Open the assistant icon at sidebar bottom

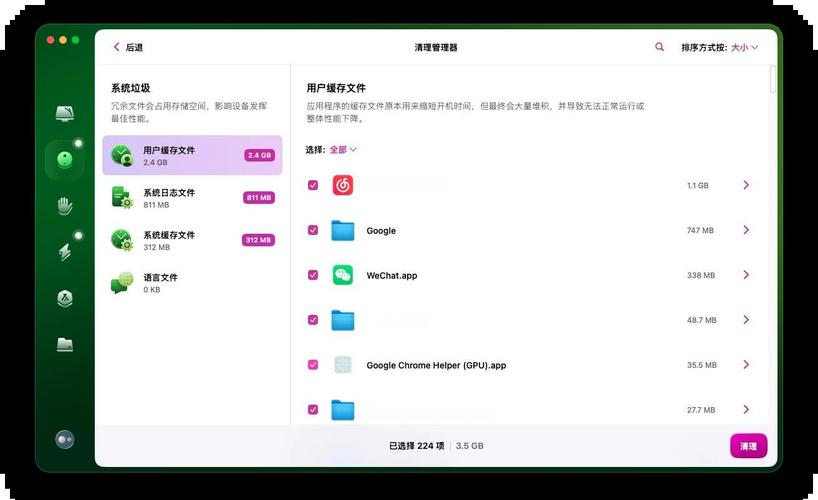click(x=65, y=439)
